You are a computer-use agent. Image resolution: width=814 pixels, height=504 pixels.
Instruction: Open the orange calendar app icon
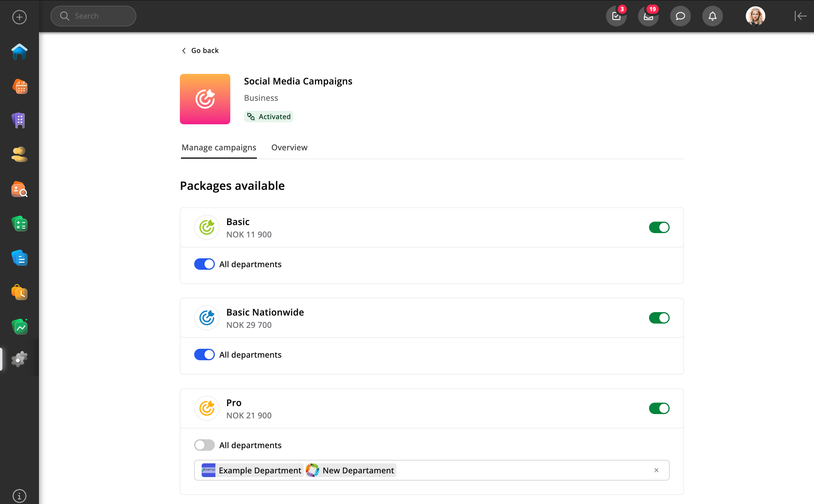click(x=19, y=86)
